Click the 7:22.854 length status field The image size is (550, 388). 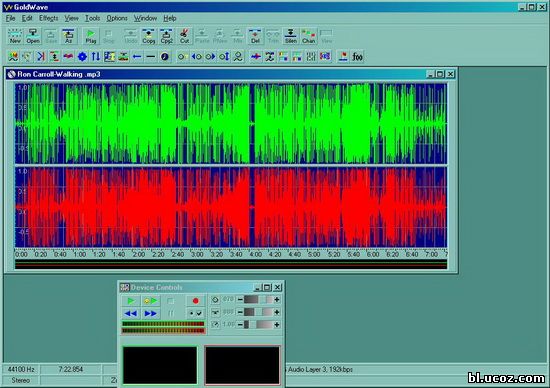[71, 369]
